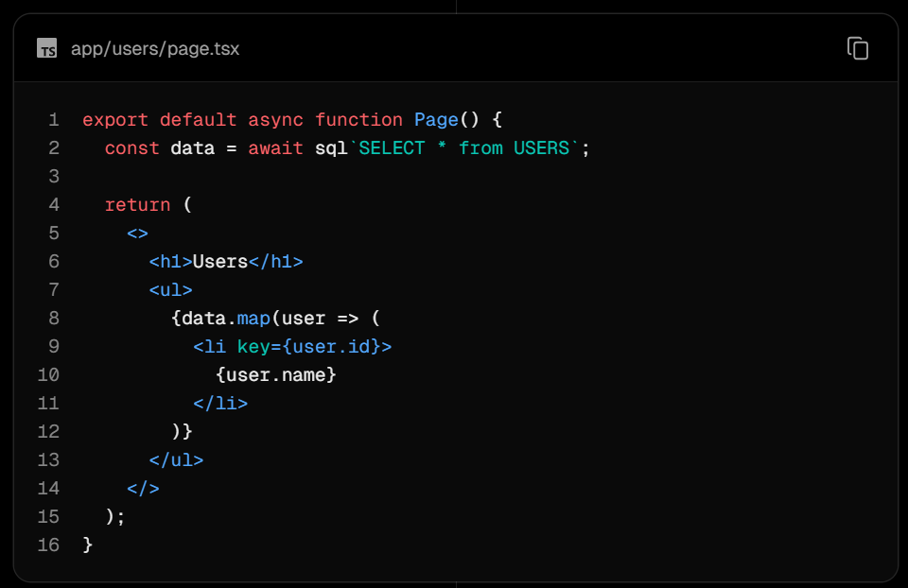Select line number 16 in gutter

click(48, 545)
